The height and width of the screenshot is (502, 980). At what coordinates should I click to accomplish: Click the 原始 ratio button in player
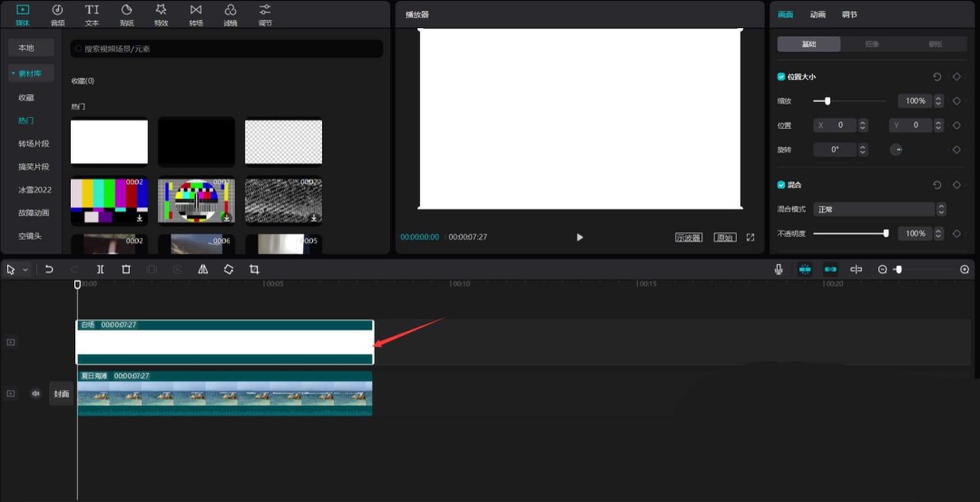point(724,238)
